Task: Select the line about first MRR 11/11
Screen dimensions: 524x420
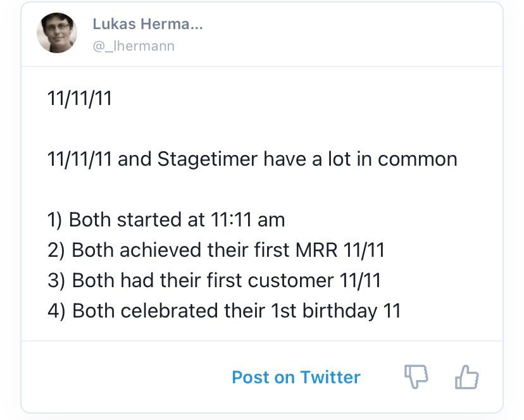Action: 216,250
